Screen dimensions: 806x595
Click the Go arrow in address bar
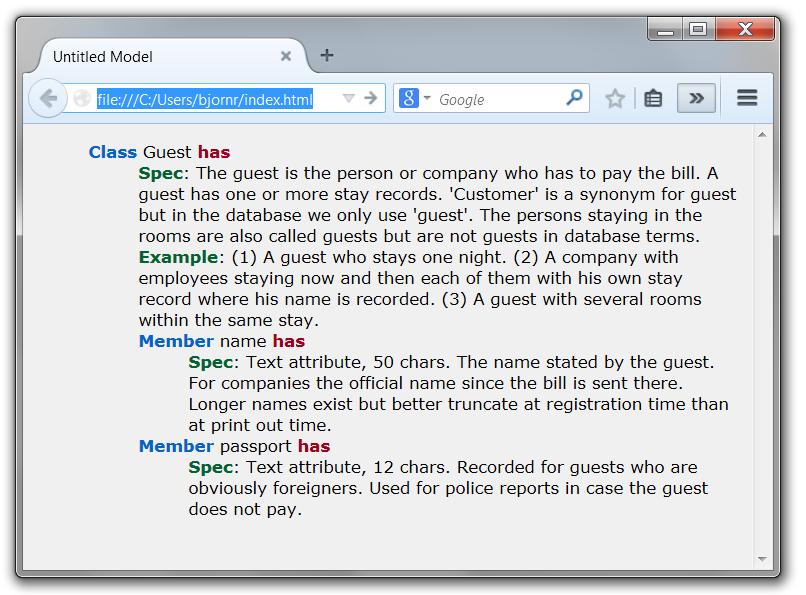(371, 98)
